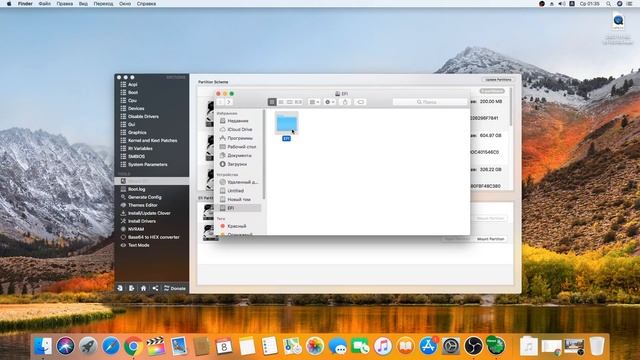Click the Mount Partition button

click(490, 239)
